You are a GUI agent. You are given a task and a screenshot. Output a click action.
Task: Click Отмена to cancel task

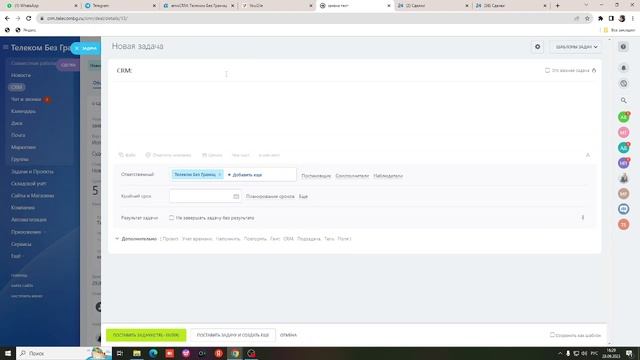coord(288,335)
